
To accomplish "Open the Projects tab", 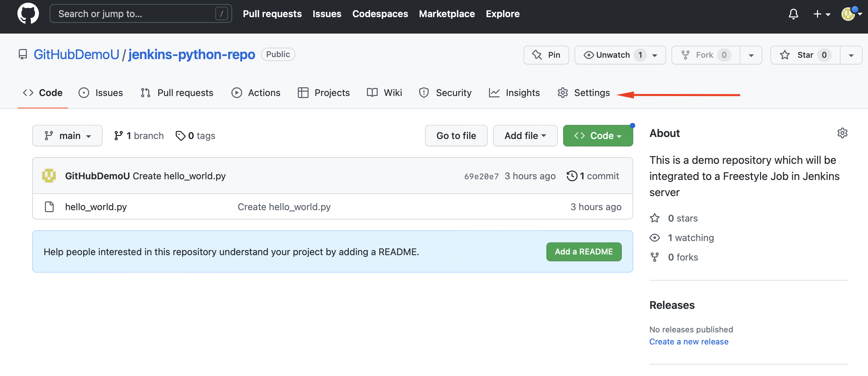I will pos(324,93).
